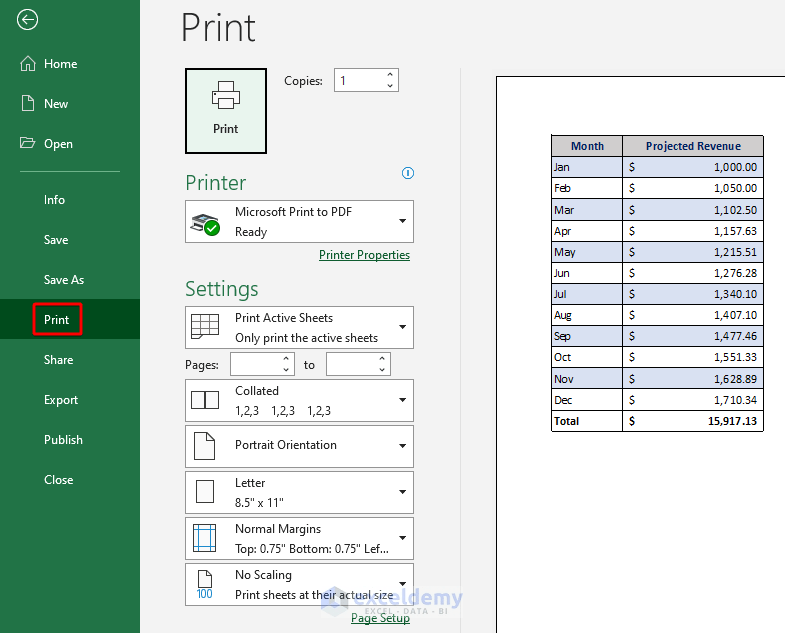Expand the Normal Margins dropdown
785x633 pixels.
point(299,538)
